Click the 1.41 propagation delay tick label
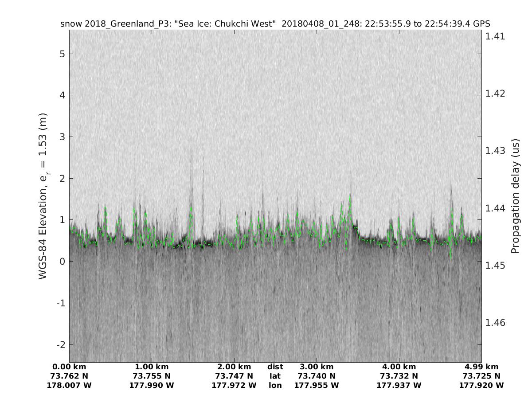This screenshot has height=399, width=532. [x=495, y=36]
